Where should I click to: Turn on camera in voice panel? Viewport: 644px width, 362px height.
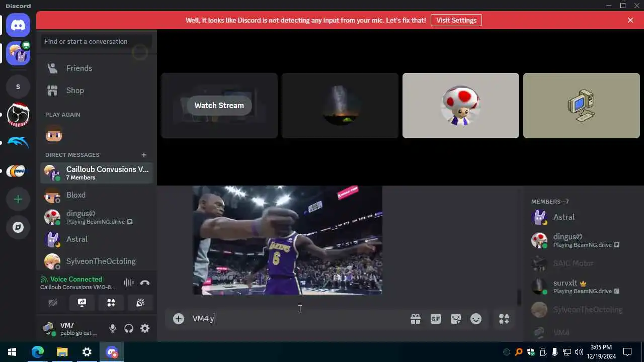53,303
